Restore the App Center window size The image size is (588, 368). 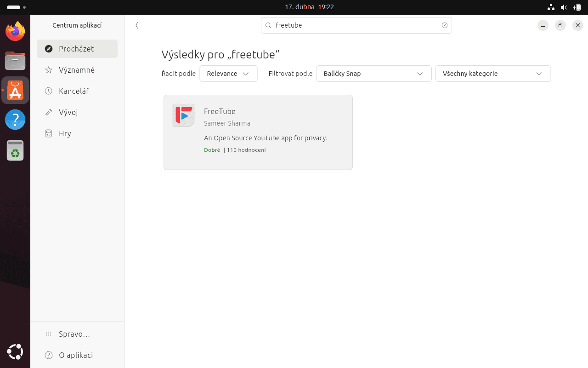[x=560, y=26]
